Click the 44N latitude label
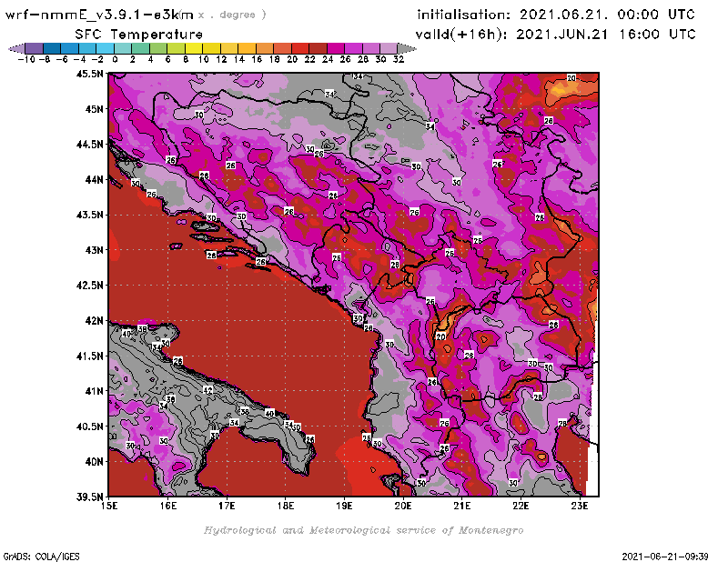 pos(94,179)
